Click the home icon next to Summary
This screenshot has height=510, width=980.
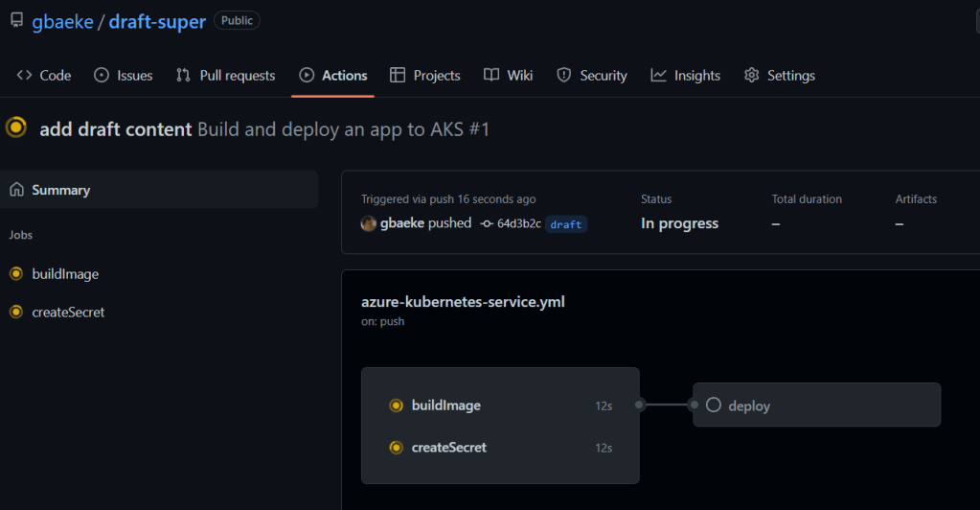point(16,190)
